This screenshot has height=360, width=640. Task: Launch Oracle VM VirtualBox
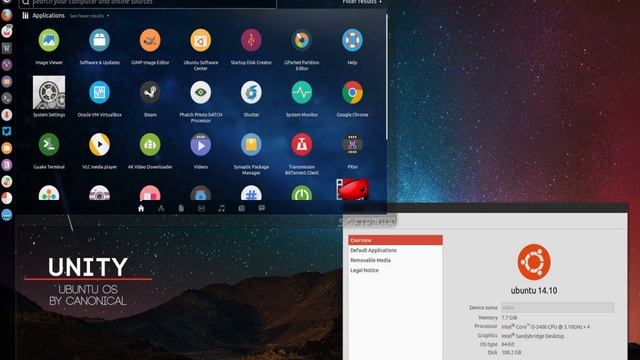click(100, 93)
